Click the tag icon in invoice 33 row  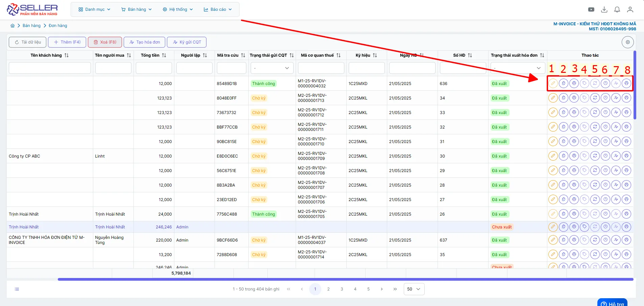pyautogui.click(x=584, y=112)
